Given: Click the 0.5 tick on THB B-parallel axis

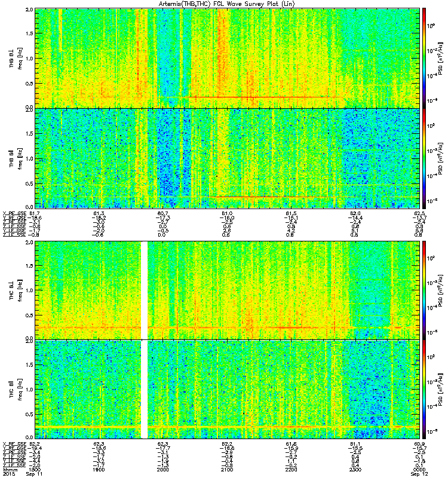Looking at the screenshot, I should pos(29,183).
